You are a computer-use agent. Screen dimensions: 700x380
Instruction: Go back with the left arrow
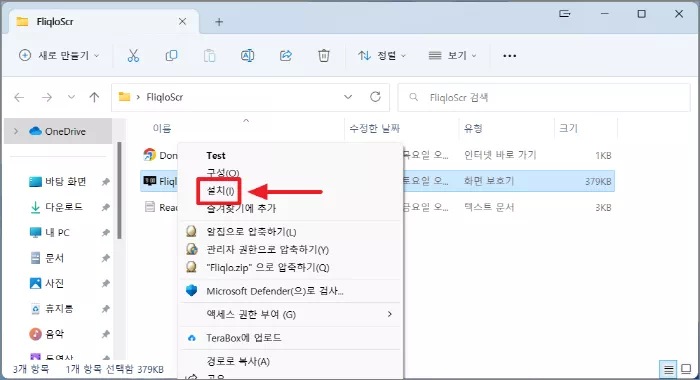click(x=19, y=97)
